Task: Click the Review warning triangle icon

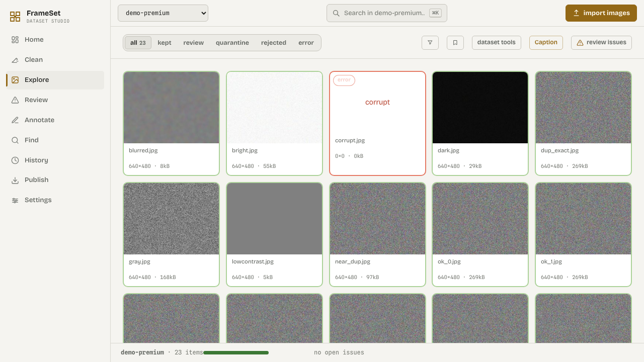Action: (x=15, y=100)
